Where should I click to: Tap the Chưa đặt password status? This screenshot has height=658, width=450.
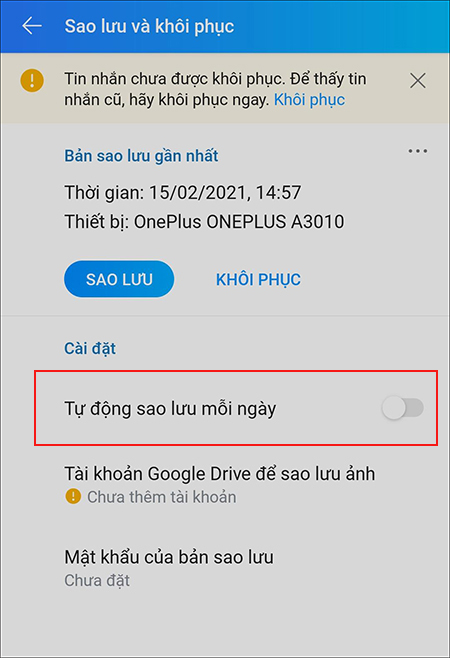pyautogui.click(x=97, y=580)
